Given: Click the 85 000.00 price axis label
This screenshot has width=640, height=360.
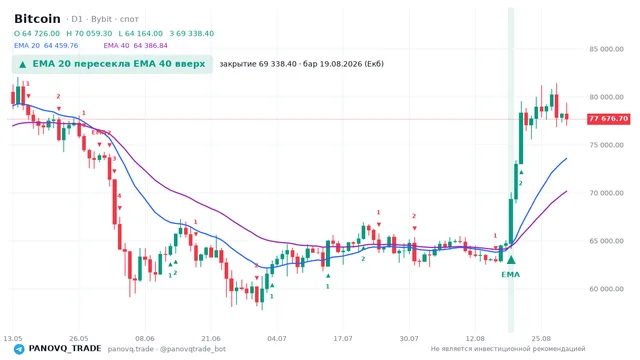Looking at the screenshot, I should click(x=606, y=49).
